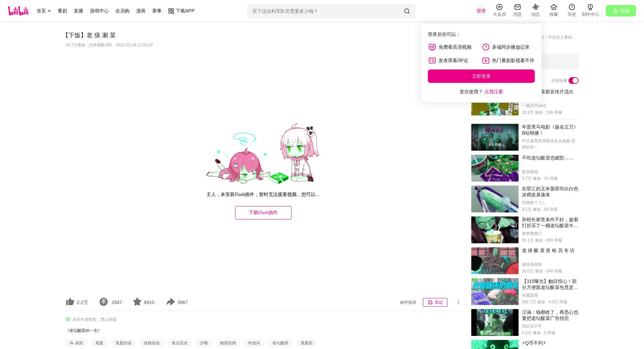Give a coin with the coin icon
This screenshot has width=644, height=349.
click(x=104, y=302)
